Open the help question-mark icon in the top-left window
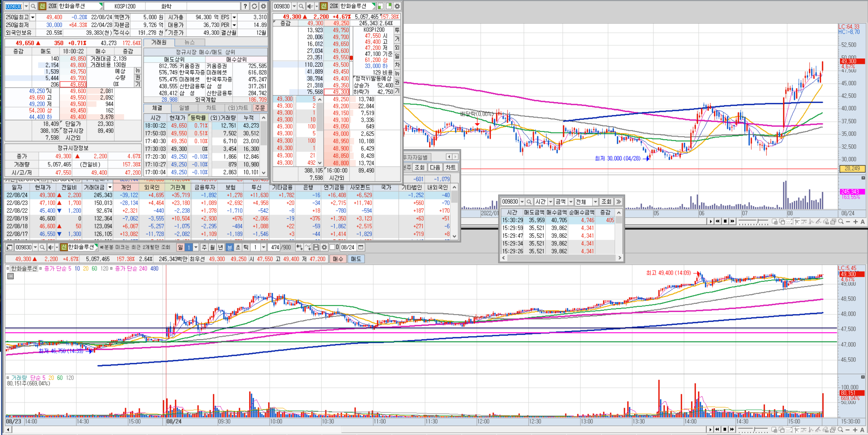The width and height of the screenshot is (868, 435). pos(245,6)
